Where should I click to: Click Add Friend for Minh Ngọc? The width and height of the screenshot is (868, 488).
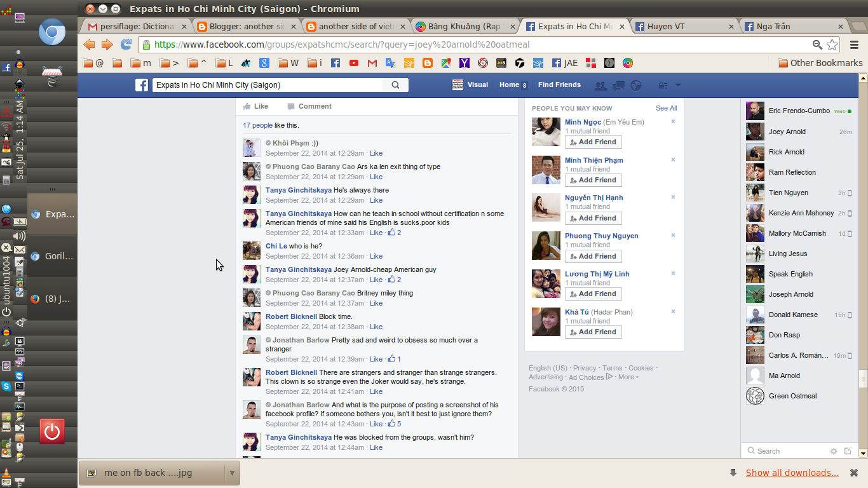tap(593, 142)
